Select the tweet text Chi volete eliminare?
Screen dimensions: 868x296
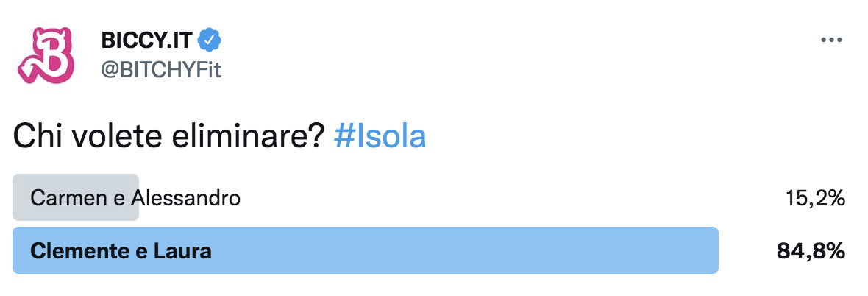[168, 137]
